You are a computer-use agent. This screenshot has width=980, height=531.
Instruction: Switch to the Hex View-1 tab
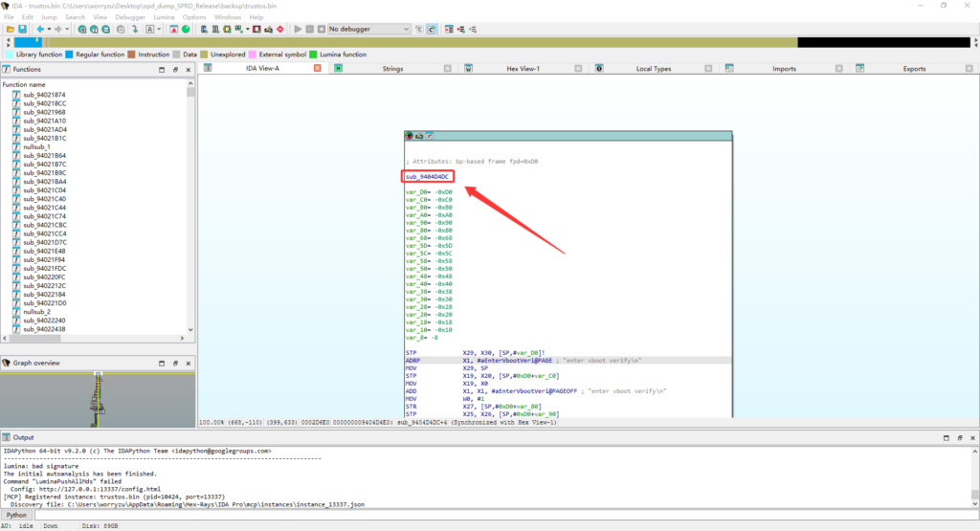(523, 69)
